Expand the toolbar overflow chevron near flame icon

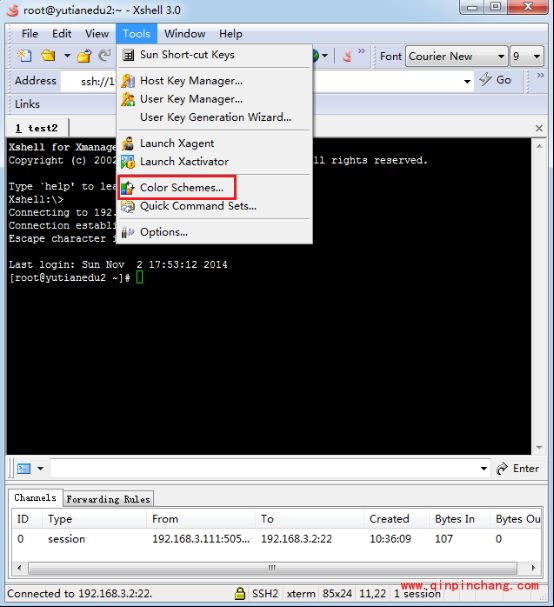(361, 51)
